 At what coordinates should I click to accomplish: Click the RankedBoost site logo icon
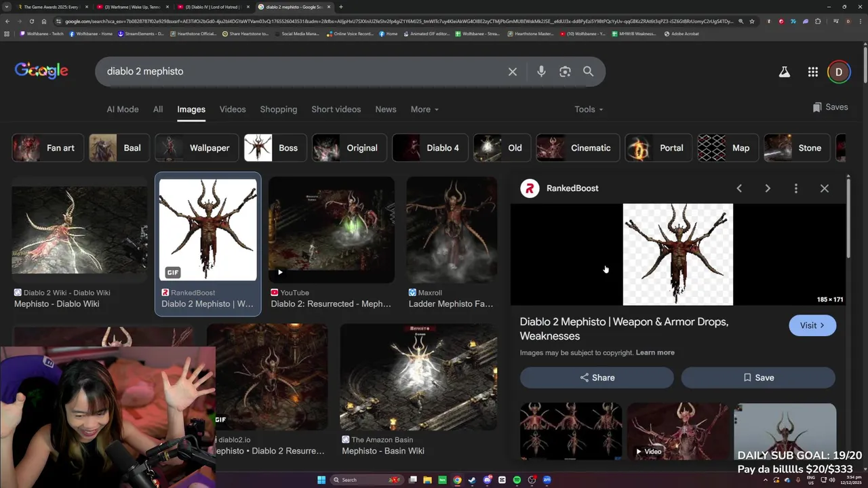[x=530, y=188]
